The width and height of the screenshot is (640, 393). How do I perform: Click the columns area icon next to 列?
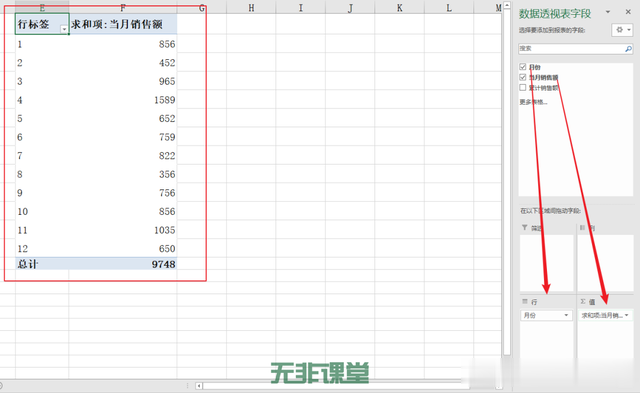point(582,228)
